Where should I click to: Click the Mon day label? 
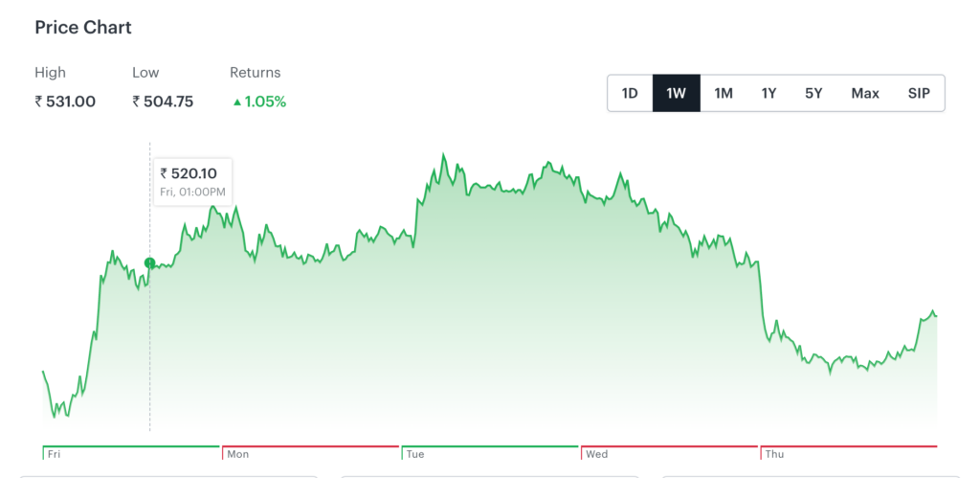click(x=237, y=454)
